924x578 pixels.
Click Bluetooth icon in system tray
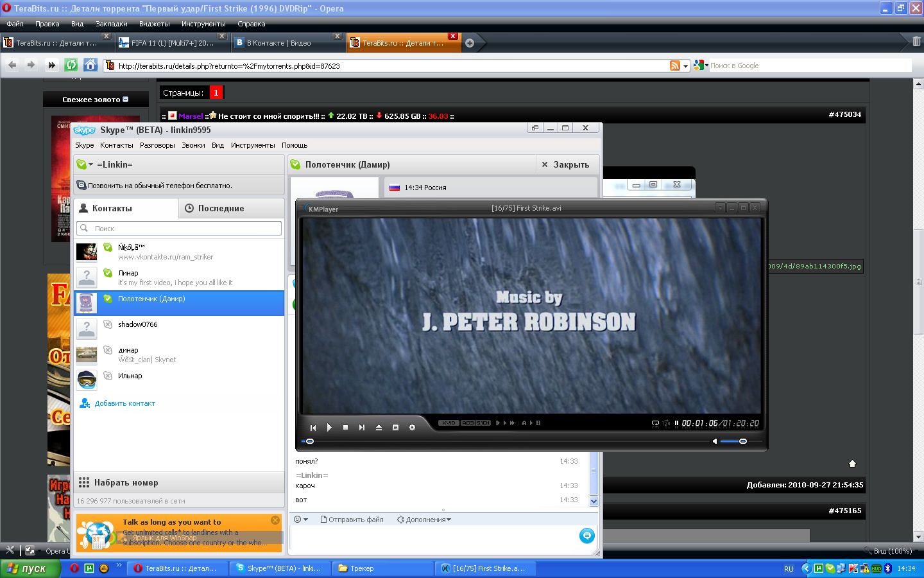coord(888,568)
